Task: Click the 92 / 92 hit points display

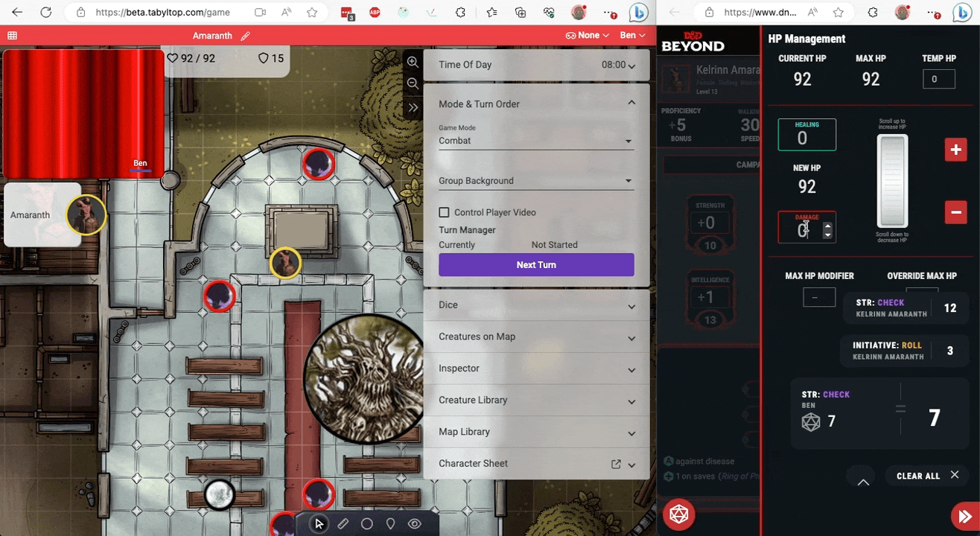Action: [x=191, y=58]
